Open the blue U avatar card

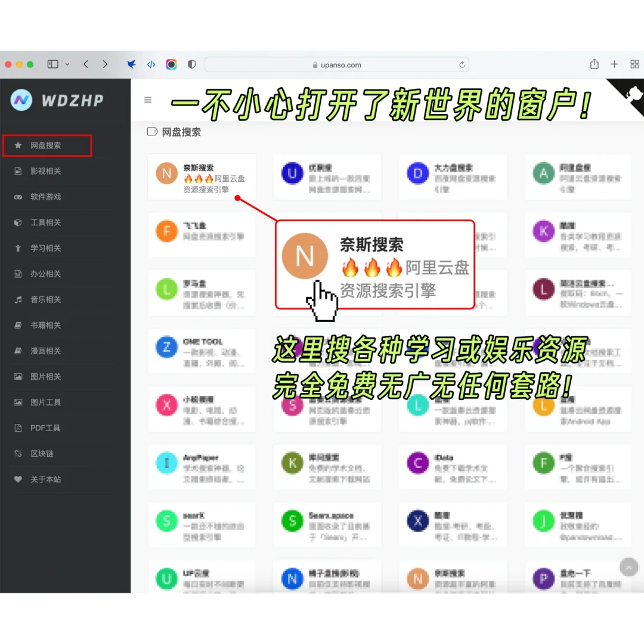(x=327, y=177)
